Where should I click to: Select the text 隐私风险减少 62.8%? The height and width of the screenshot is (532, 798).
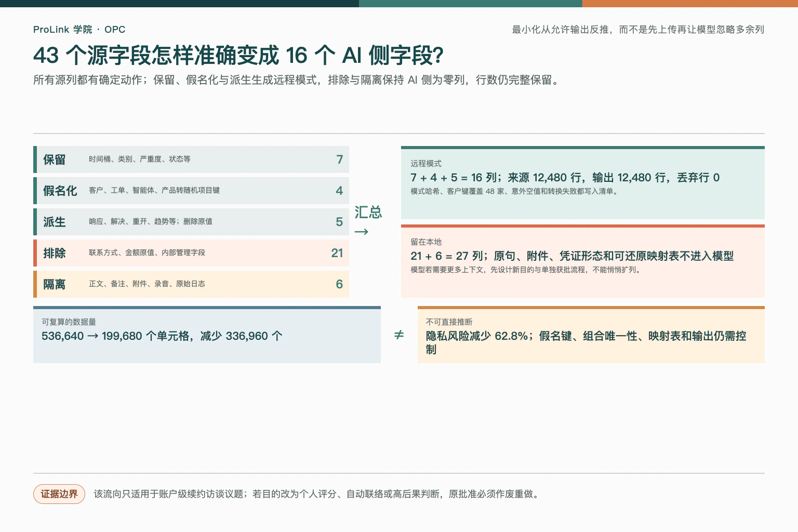586,343
